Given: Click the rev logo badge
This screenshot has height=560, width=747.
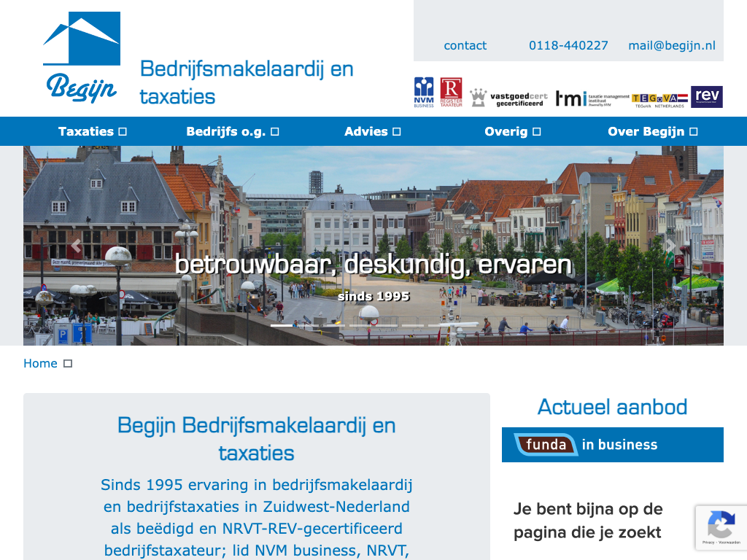Looking at the screenshot, I should (706, 96).
